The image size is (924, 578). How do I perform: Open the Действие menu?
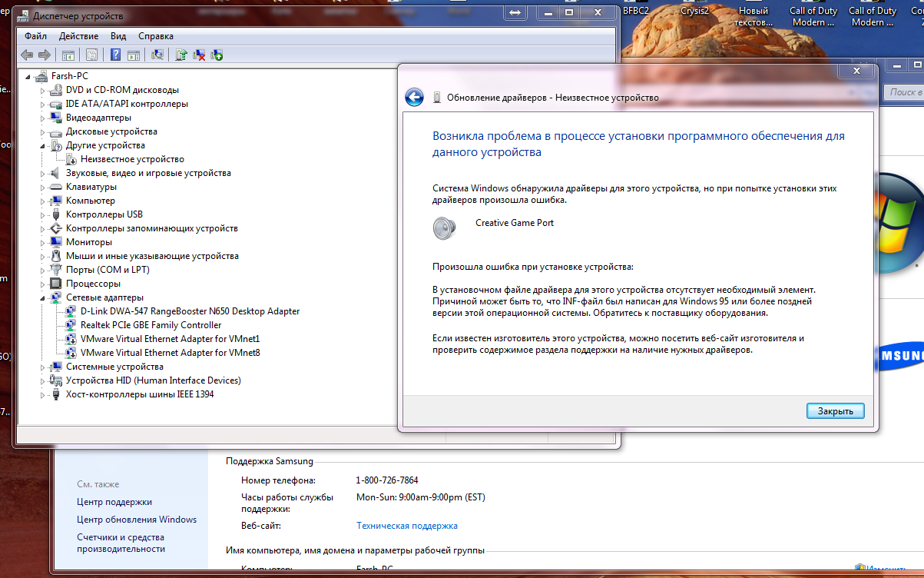[x=78, y=36]
